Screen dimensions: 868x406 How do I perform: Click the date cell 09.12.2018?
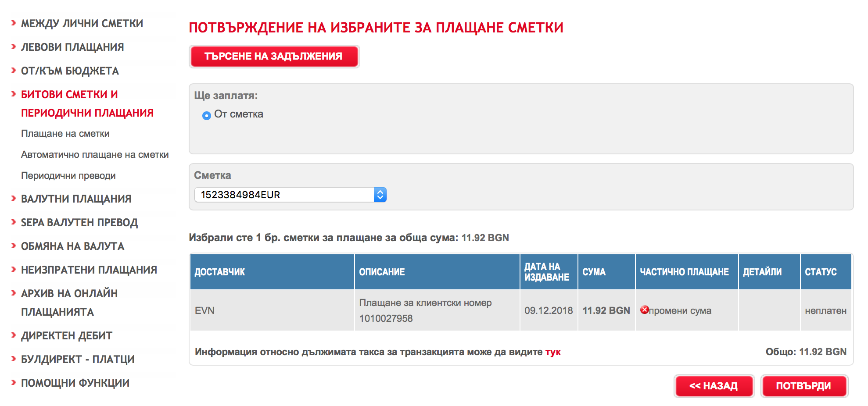(x=549, y=310)
